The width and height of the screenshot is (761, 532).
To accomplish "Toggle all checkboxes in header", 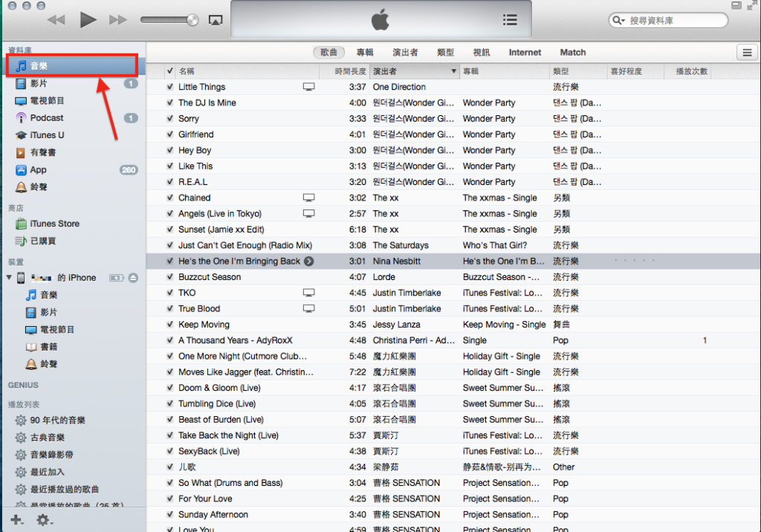I will 170,71.
